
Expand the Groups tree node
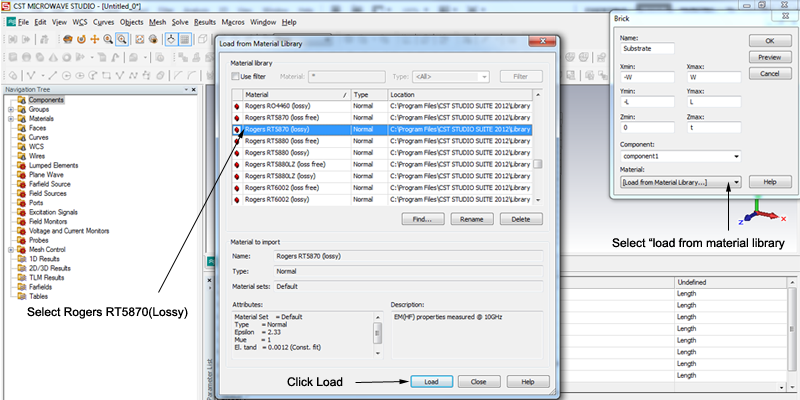click(x=11, y=109)
